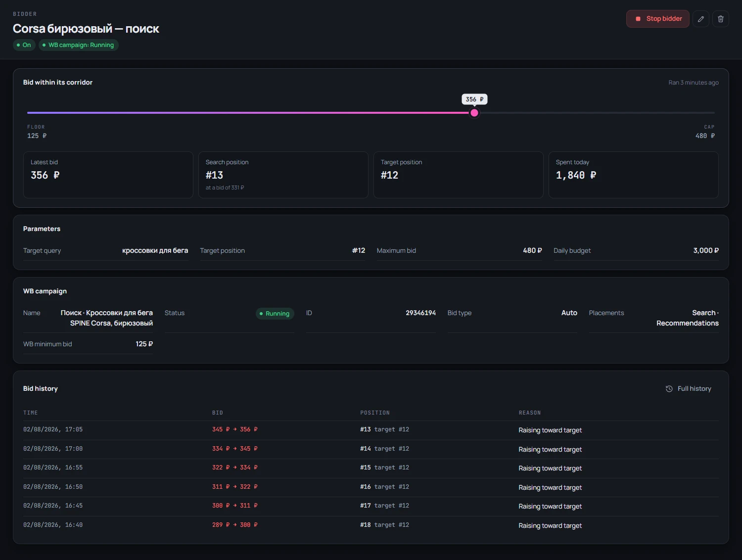Click Placements value Search · Recommendations
This screenshot has width=742, height=560.
pyautogui.click(x=688, y=318)
